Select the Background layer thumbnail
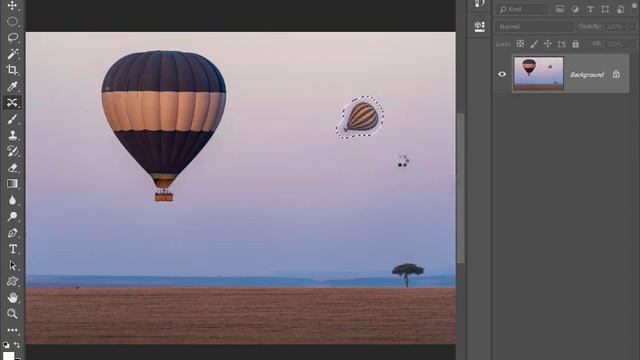Screen dimensions: 640x360 tap(538, 73)
